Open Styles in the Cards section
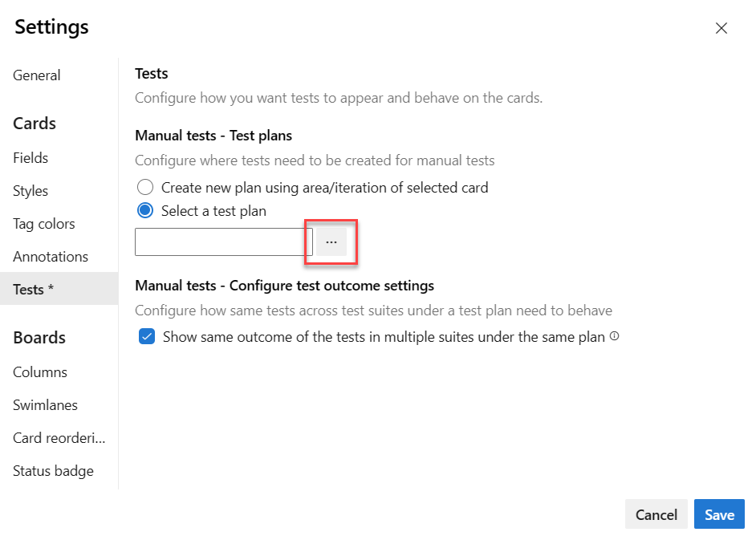 click(x=30, y=190)
